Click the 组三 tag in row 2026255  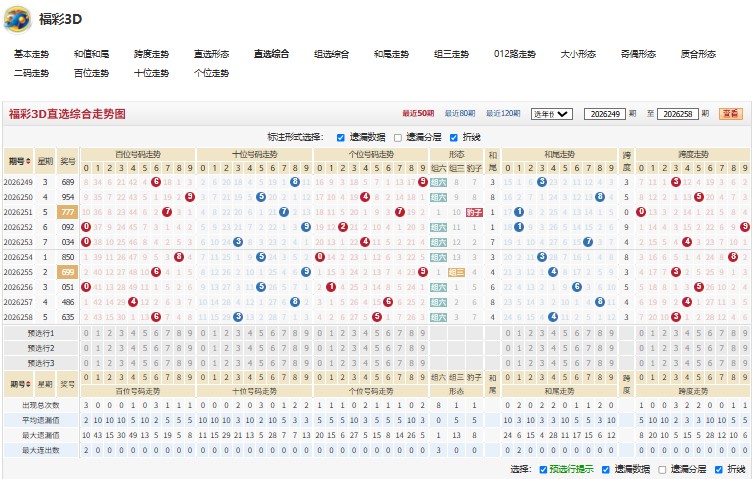(x=456, y=272)
